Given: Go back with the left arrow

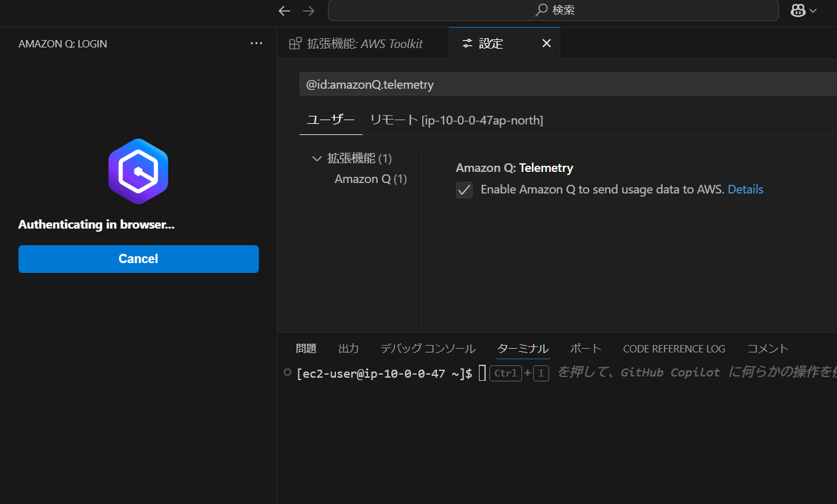Looking at the screenshot, I should tap(284, 10).
